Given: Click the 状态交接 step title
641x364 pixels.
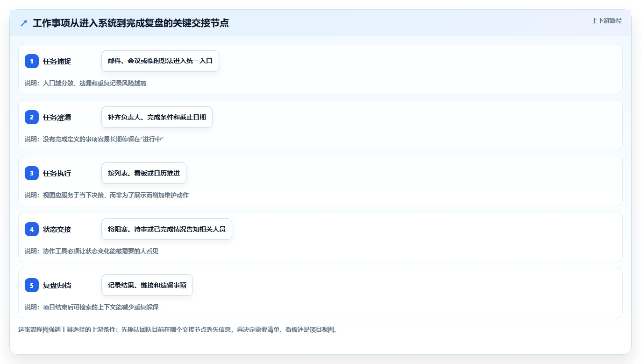Looking at the screenshot, I should pos(57,229).
